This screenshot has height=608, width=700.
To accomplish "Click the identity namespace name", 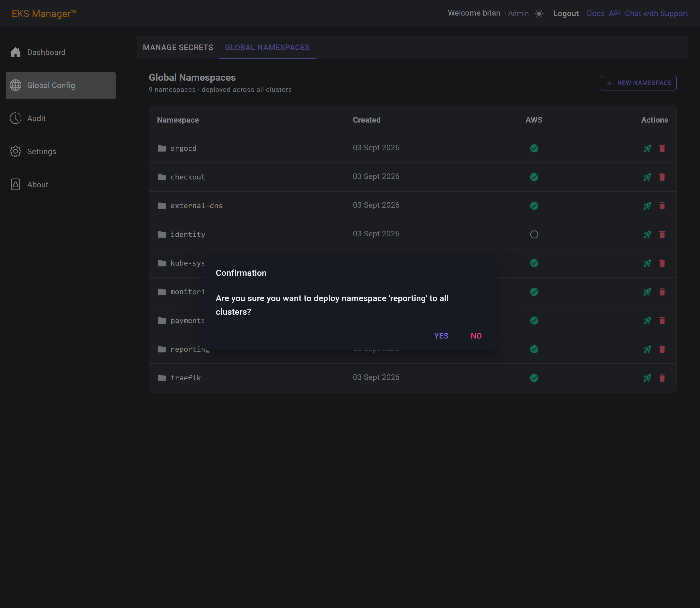I will tap(188, 234).
